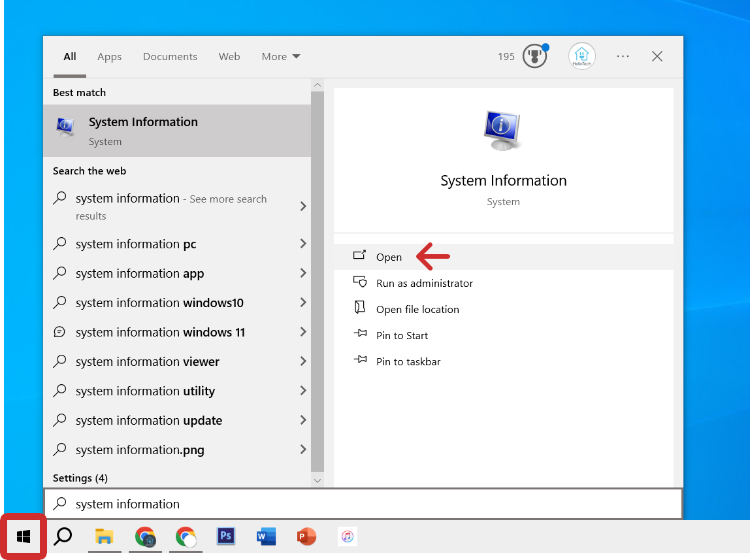The width and height of the screenshot is (750, 560).
Task: Open the Microsoft Rewards medal icon
Action: pyautogui.click(x=534, y=56)
